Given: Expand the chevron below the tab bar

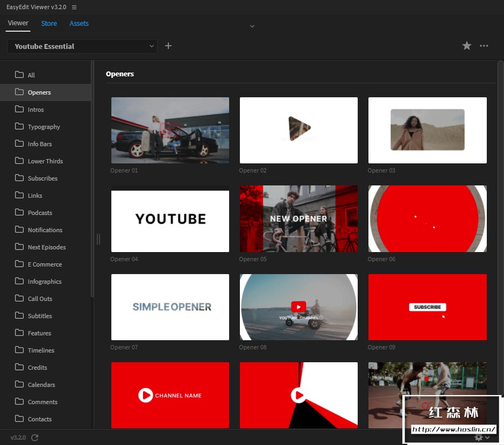Looking at the screenshot, I should pos(252,26).
